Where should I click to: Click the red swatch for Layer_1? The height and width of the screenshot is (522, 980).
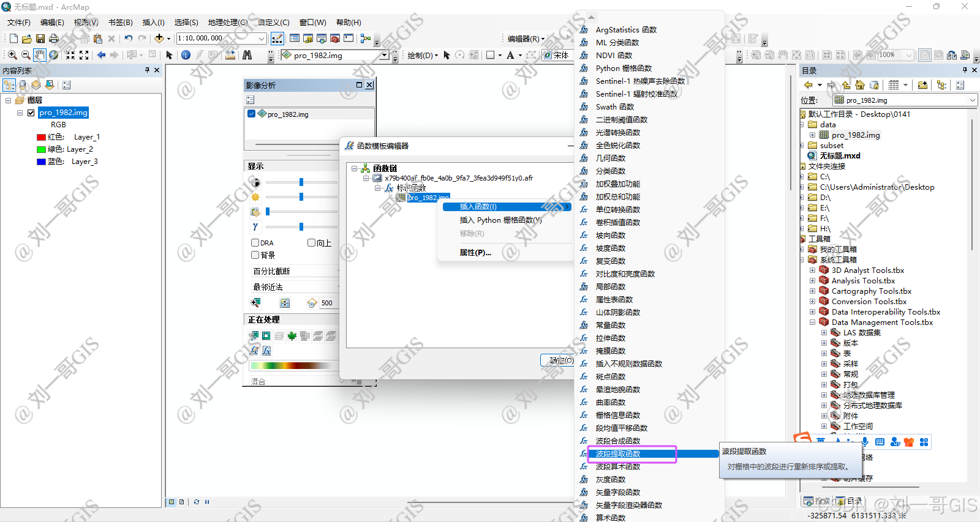tap(41, 138)
